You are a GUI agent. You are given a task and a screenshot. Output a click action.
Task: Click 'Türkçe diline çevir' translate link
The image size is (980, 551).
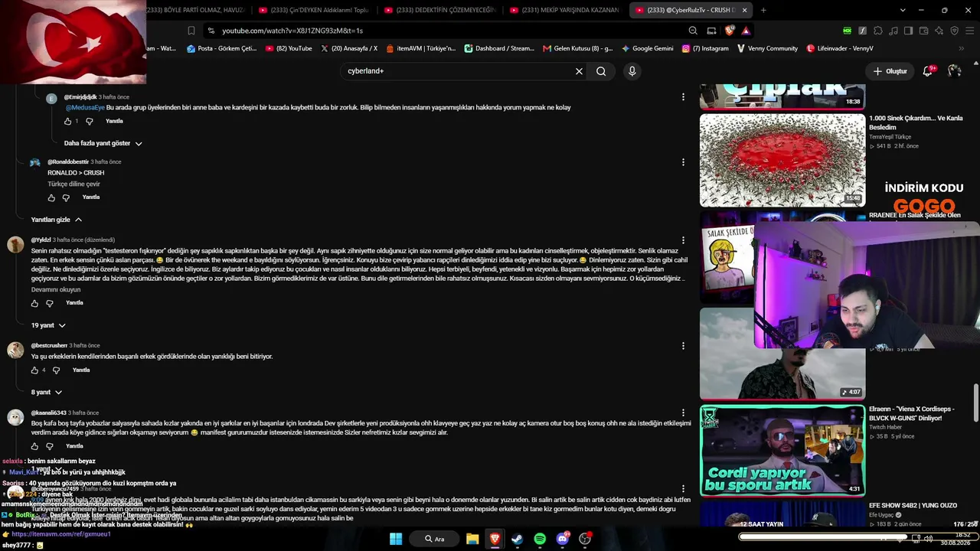pyautogui.click(x=73, y=184)
